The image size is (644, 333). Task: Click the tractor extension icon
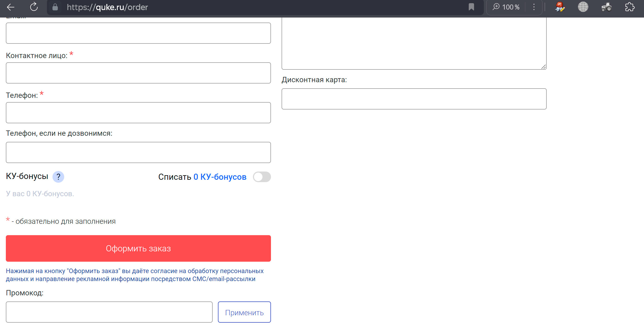606,7
